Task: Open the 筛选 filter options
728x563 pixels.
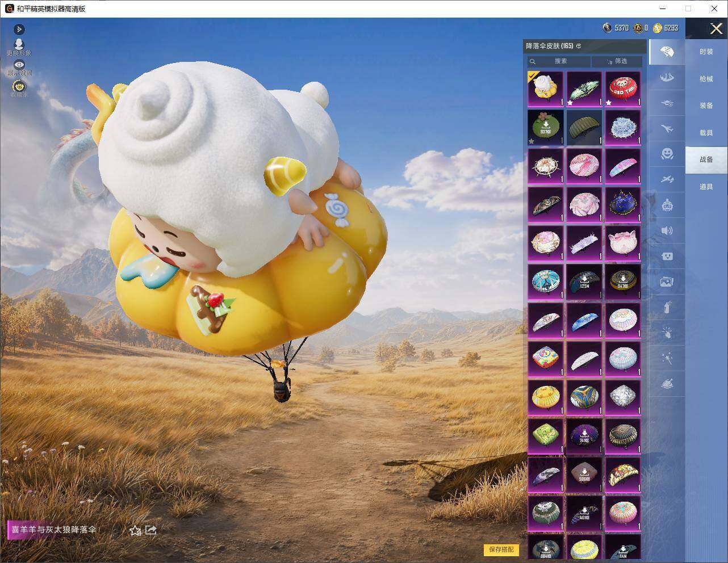Action: point(617,61)
